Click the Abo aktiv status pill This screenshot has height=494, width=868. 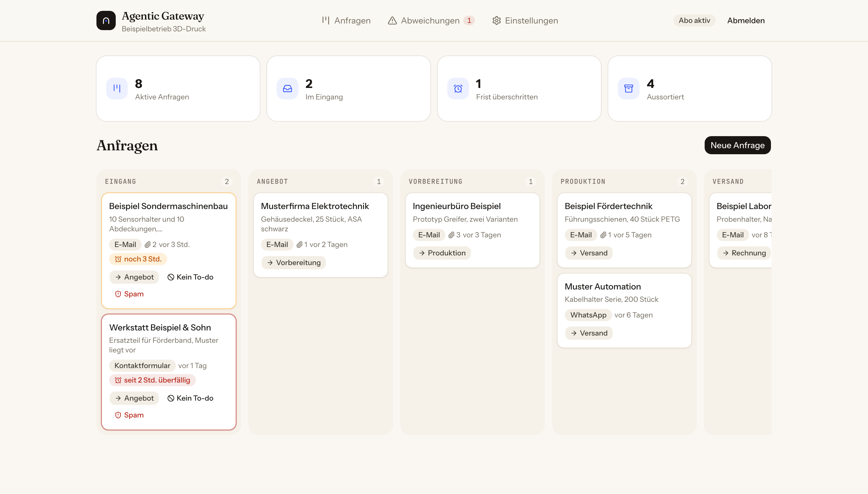694,20
